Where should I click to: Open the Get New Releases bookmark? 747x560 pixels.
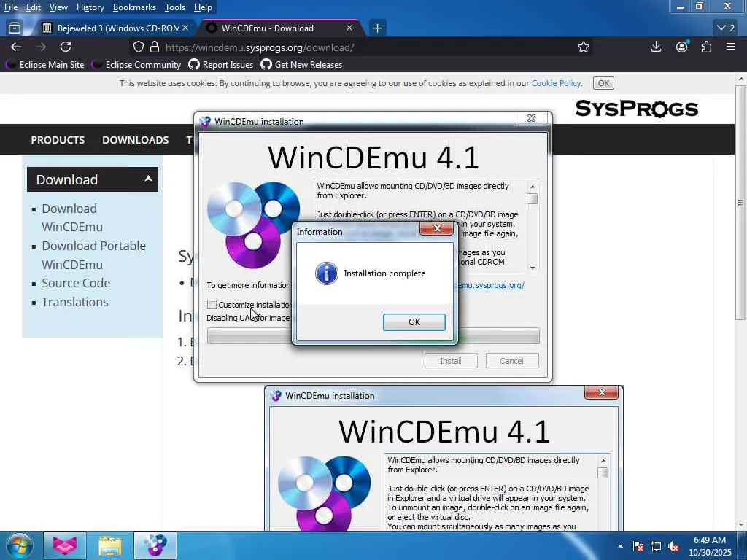(x=301, y=65)
